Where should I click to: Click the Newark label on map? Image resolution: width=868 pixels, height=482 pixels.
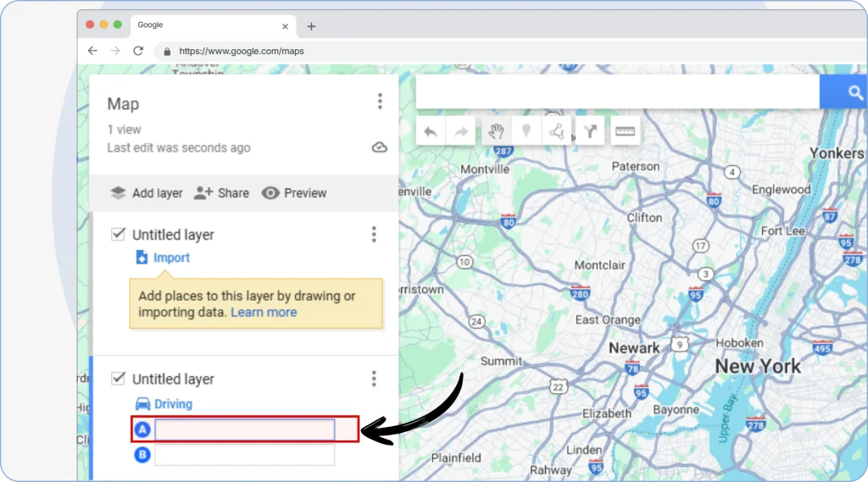tap(634, 348)
